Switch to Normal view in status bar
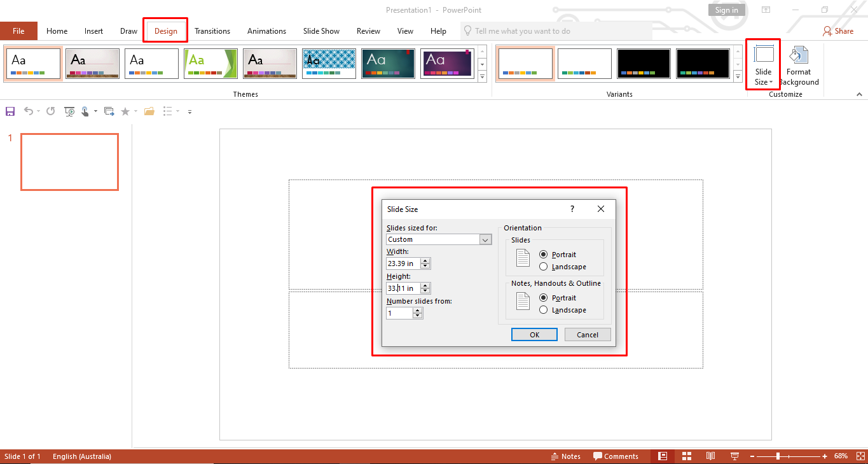868x464 pixels. pyautogui.click(x=663, y=456)
